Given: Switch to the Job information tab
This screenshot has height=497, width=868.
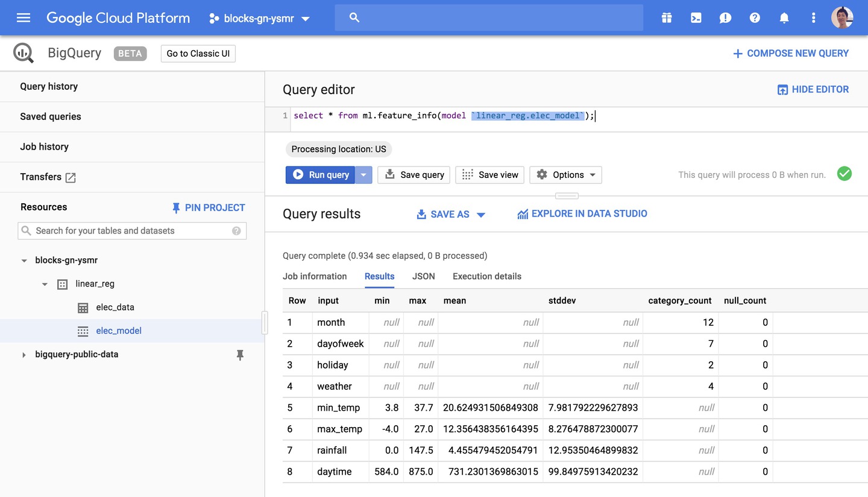Looking at the screenshot, I should (x=315, y=276).
